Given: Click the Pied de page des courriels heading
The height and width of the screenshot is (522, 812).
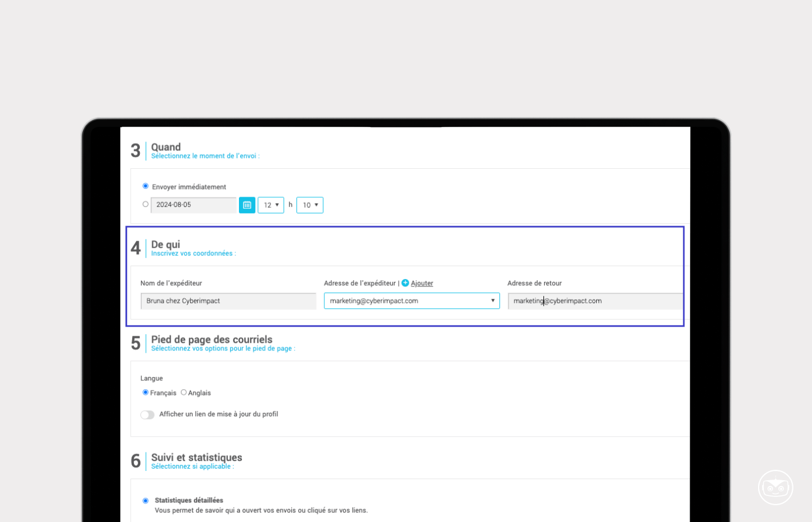Looking at the screenshot, I should [x=212, y=340].
